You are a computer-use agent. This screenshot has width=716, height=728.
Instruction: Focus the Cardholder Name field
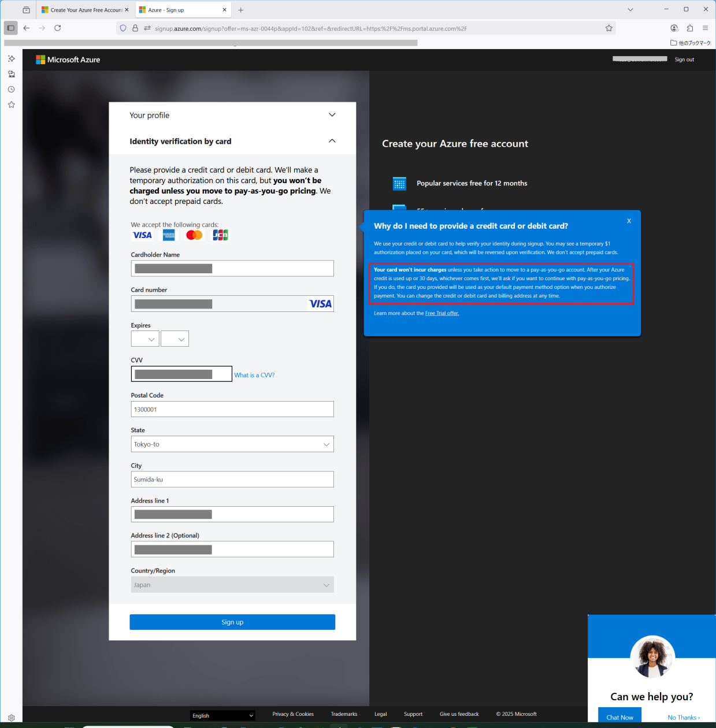point(232,268)
